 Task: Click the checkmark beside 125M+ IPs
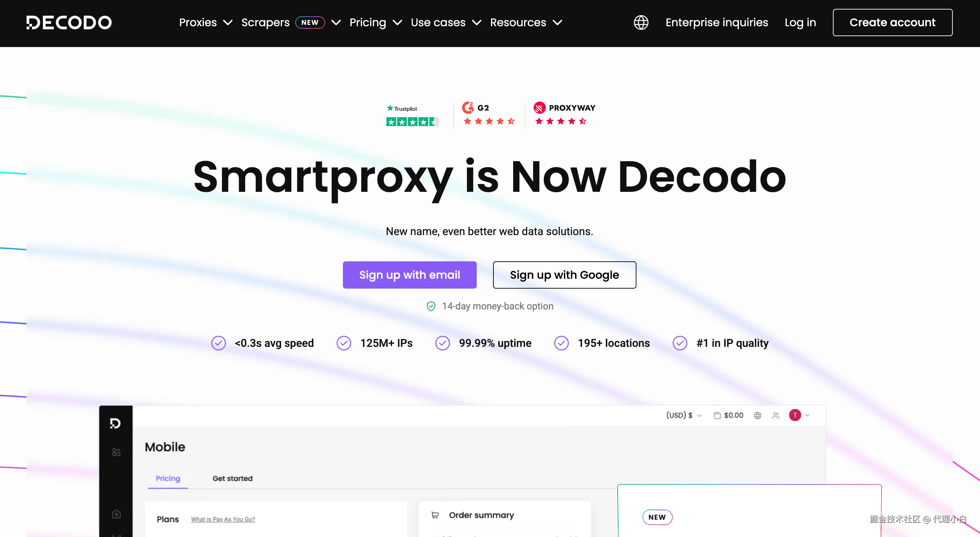(344, 343)
